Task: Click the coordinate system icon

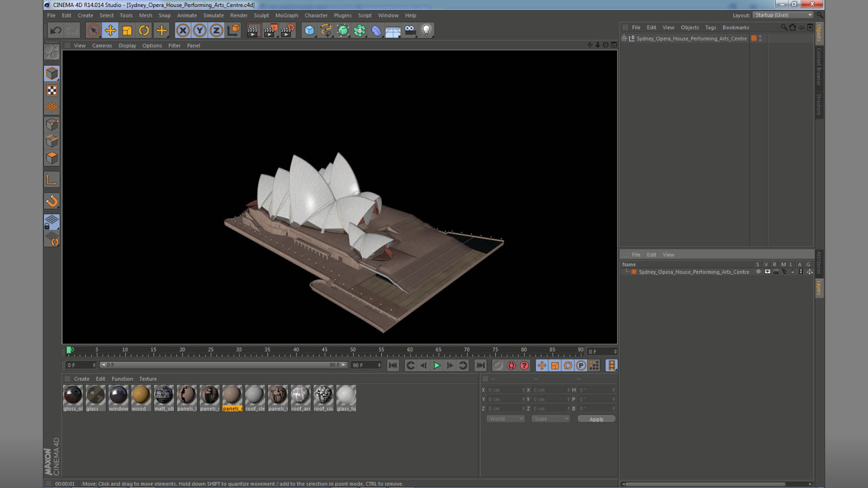Action: pyautogui.click(x=233, y=30)
